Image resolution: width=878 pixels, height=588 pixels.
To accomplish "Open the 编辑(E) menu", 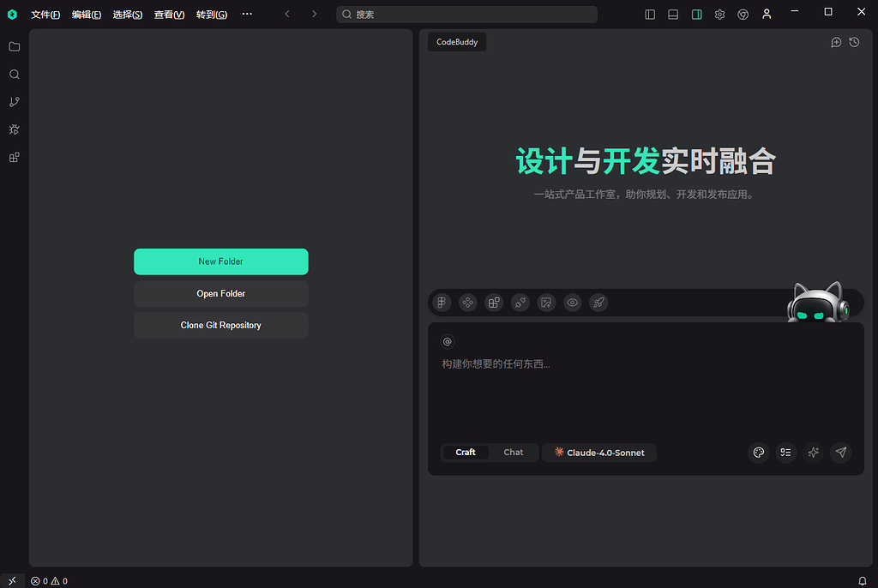I will pyautogui.click(x=87, y=15).
